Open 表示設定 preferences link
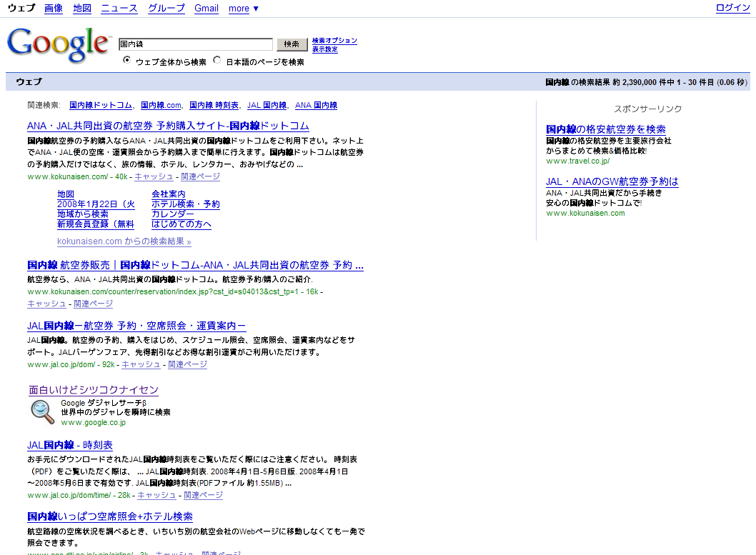The height and width of the screenshot is (555, 756). tap(325, 49)
